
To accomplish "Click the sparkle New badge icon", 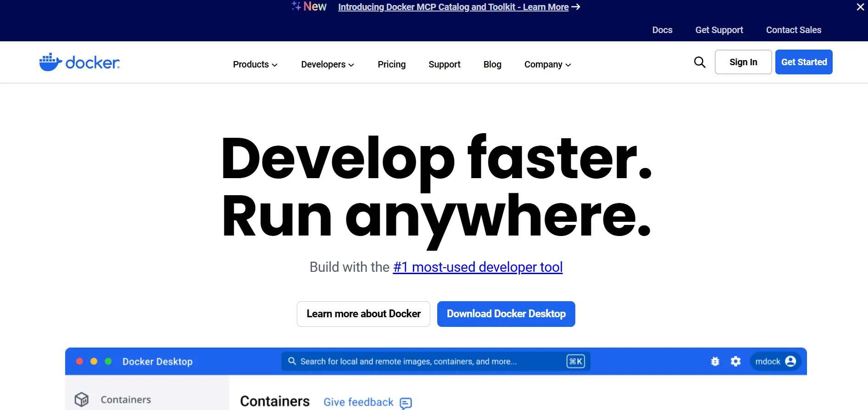I will click(296, 6).
